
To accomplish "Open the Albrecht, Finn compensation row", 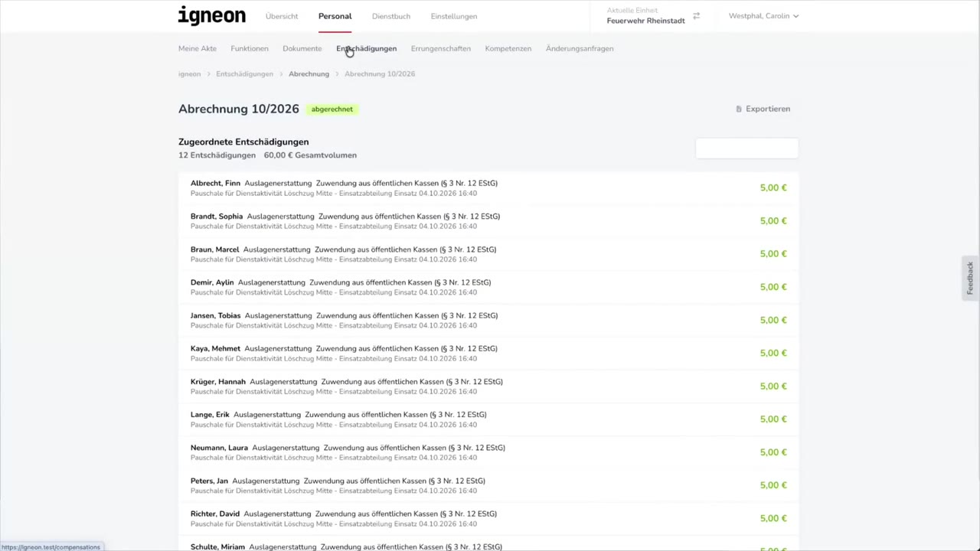I will click(488, 188).
